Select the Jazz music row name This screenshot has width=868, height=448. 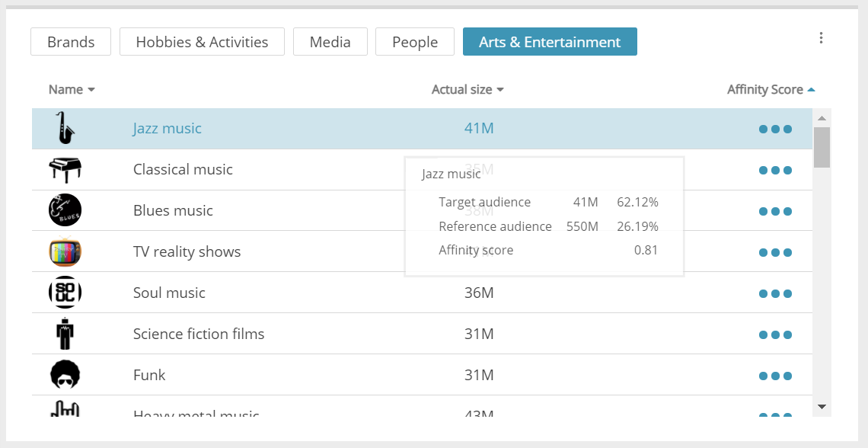168,128
